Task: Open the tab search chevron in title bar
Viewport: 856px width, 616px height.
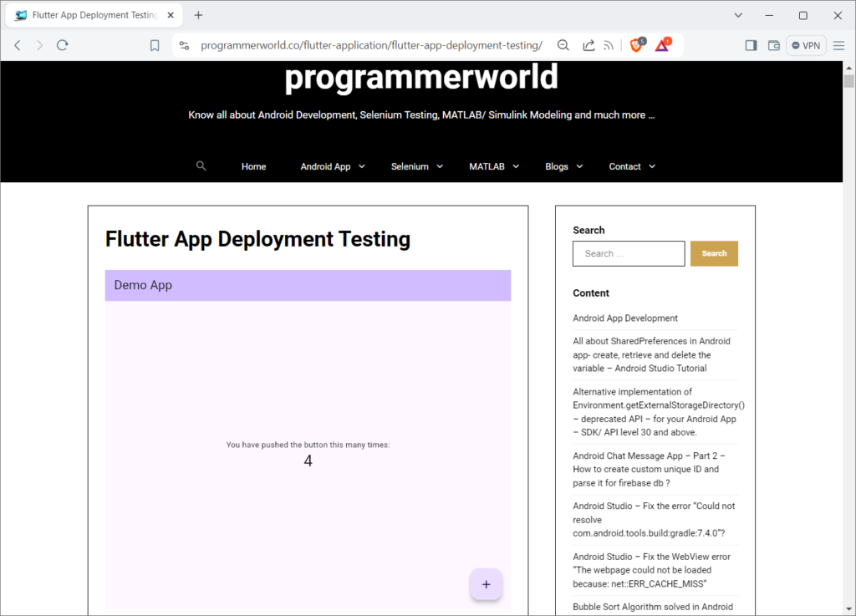Action: coord(738,15)
